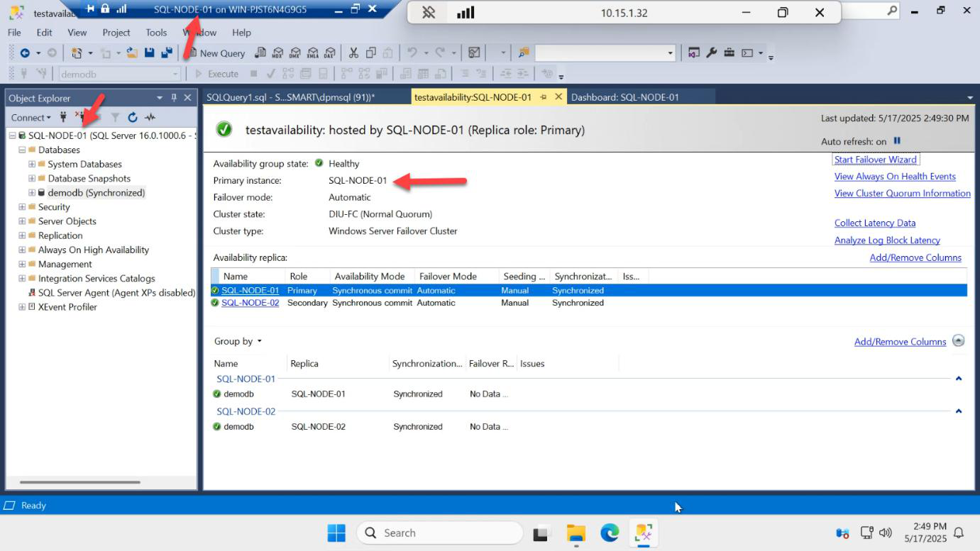
Task: Expand the Always On High Availability node
Action: pos(22,250)
